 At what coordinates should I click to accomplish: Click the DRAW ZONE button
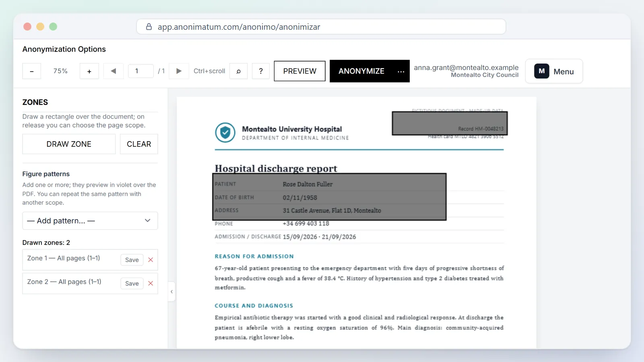click(x=69, y=144)
